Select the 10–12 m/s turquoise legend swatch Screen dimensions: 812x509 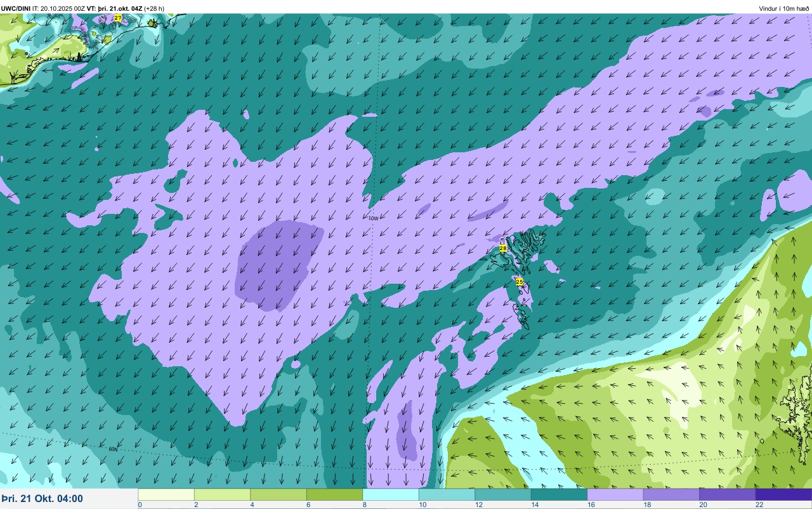[x=447, y=494]
